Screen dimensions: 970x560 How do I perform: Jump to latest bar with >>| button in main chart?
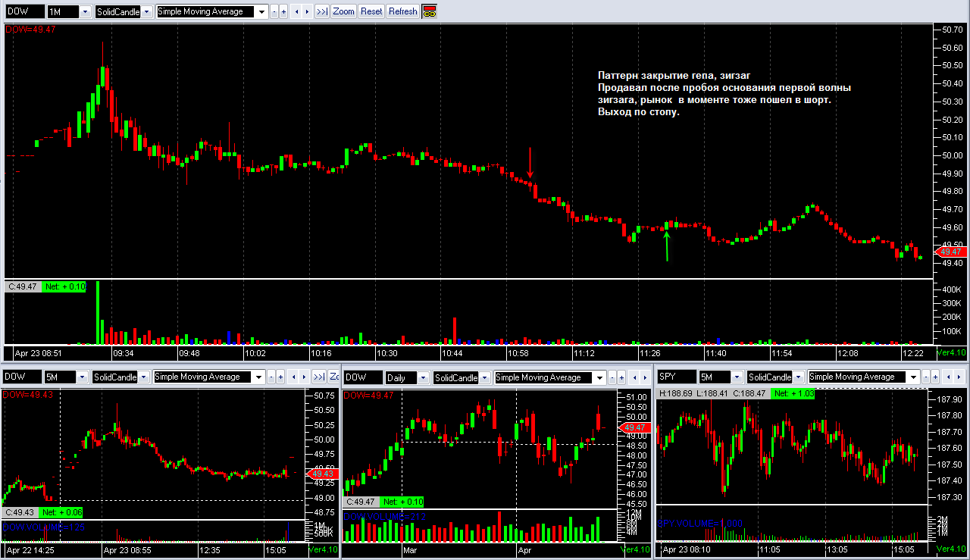pos(321,11)
